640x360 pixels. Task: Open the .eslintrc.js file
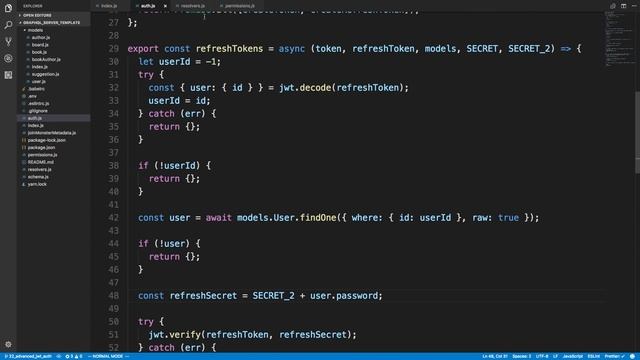tap(38, 103)
